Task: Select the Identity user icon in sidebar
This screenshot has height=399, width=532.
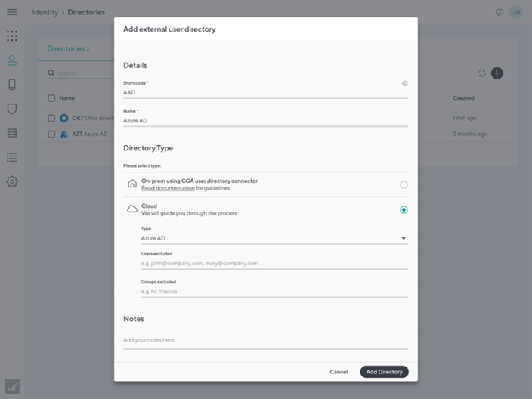Action: click(x=12, y=60)
